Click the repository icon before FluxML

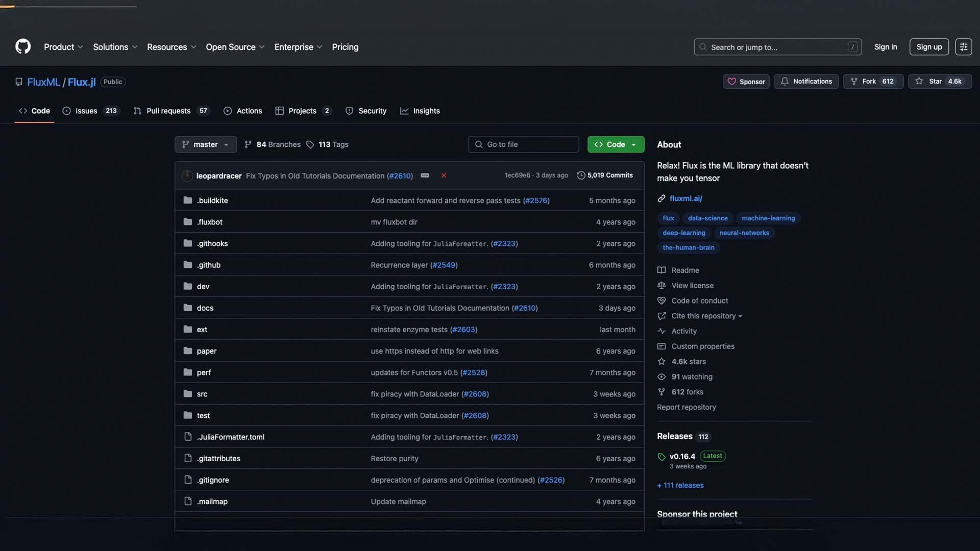[x=19, y=82]
